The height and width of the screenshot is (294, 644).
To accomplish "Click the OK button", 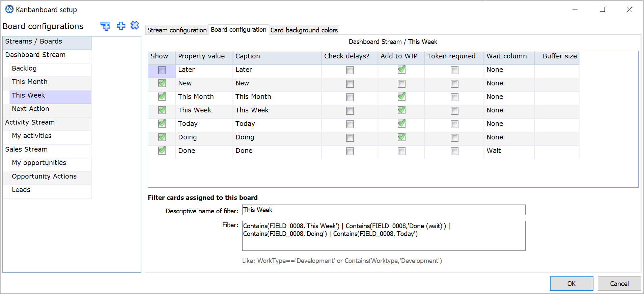I will point(571,284).
